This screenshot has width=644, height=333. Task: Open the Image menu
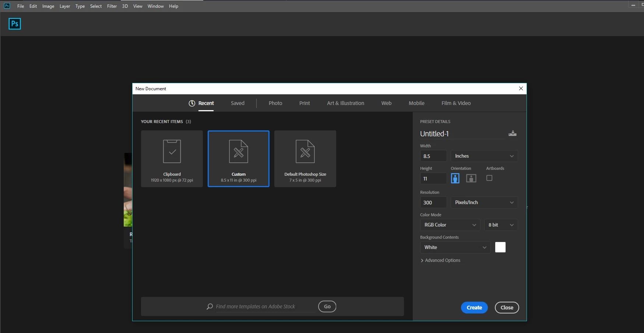coord(48,6)
